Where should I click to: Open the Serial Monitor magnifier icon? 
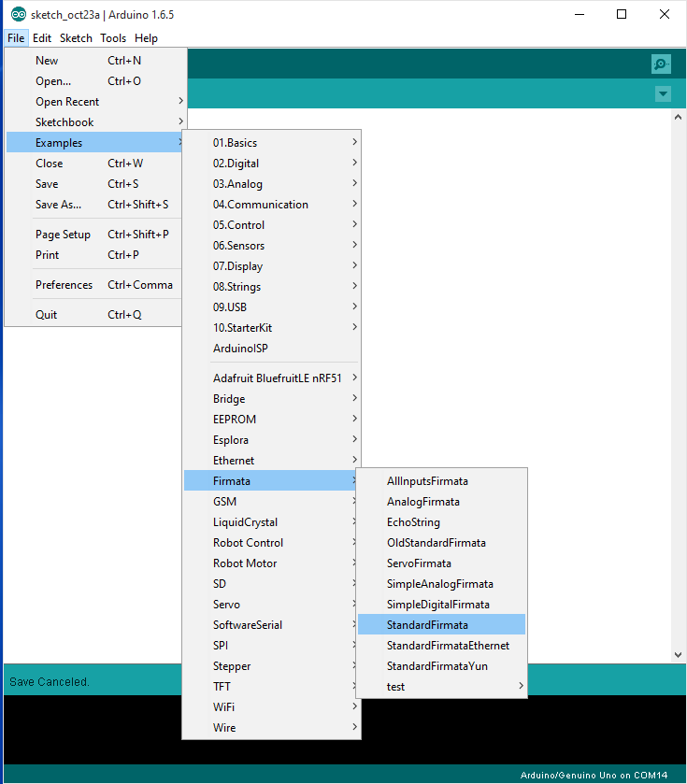pyautogui.click(x=661, y=64)
